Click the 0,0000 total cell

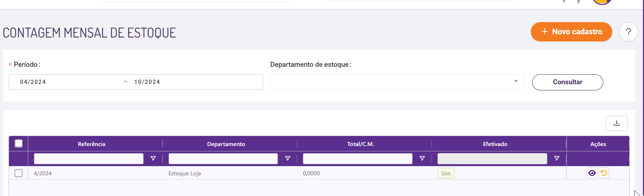[311, 174]
